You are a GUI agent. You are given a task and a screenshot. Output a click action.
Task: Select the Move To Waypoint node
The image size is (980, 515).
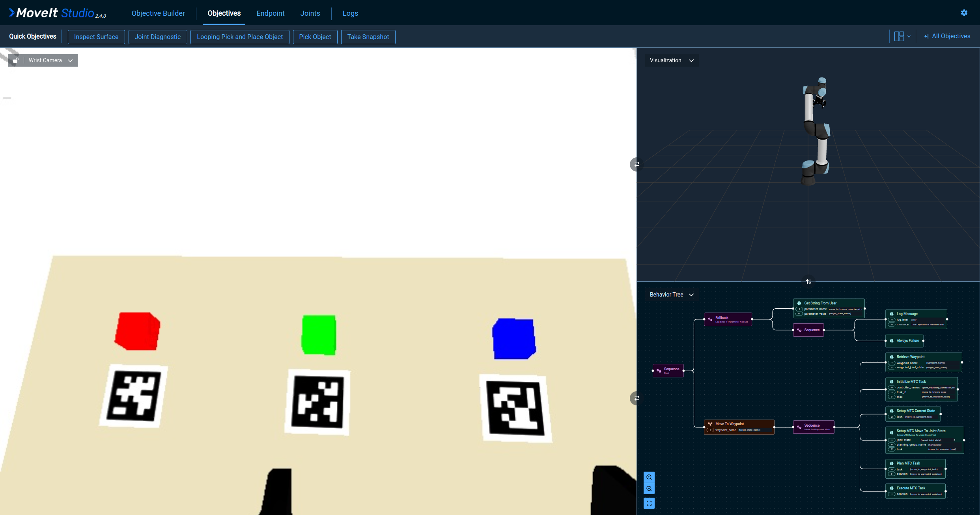[x=739, y=427]
